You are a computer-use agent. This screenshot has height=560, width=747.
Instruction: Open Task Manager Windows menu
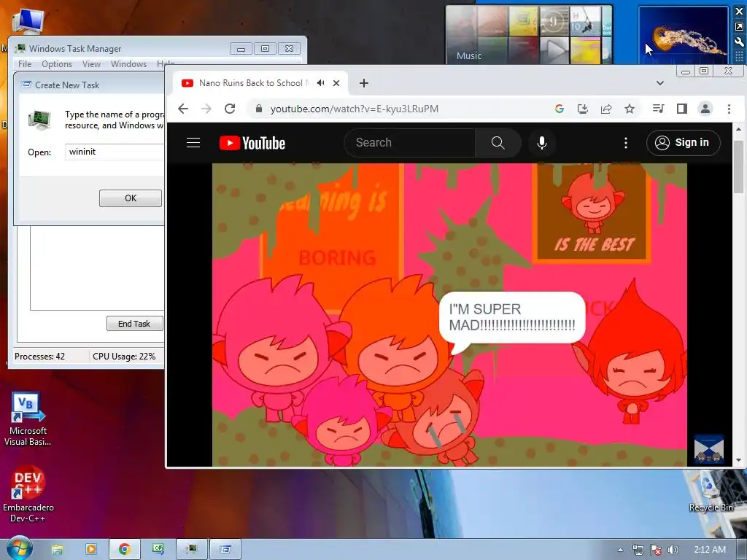(128, 64)
